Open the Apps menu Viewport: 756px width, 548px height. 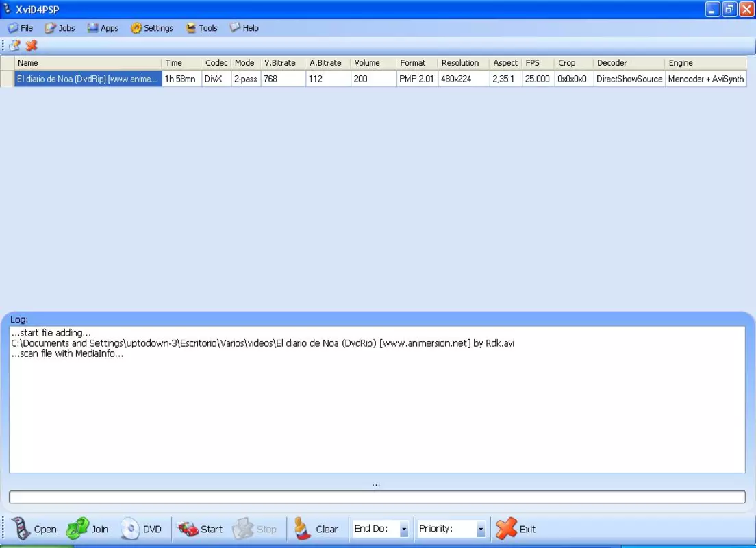coord(103,28)
